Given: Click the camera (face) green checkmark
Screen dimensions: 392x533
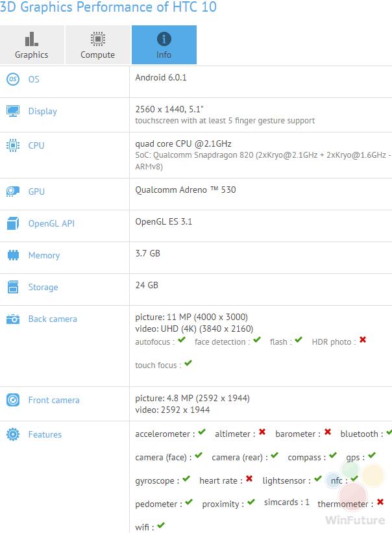Looking at the screenshot, I should [x=199, y=455].
